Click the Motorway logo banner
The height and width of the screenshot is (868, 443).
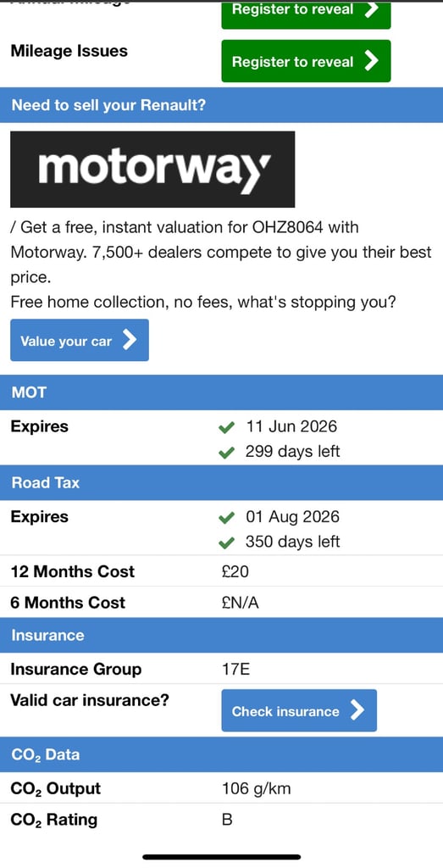pos(152,169)
